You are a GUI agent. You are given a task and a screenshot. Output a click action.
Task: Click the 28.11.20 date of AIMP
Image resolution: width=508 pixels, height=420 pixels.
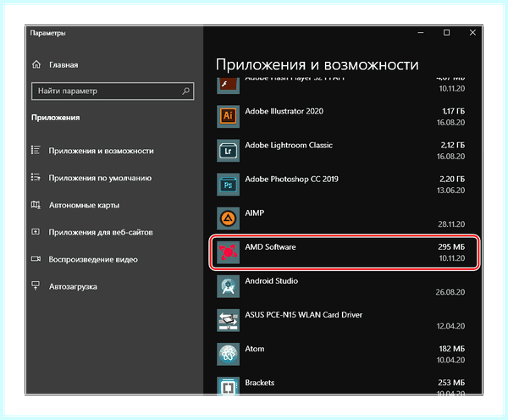451,224
